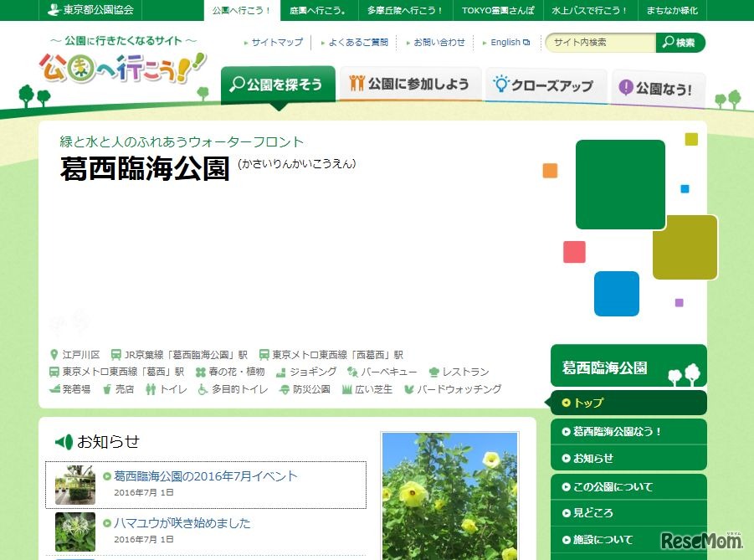This screenshot has height=560, width=754.
Task: Open 東京メトロ東西線「西葛西」駅 tag
Action: 337,355
